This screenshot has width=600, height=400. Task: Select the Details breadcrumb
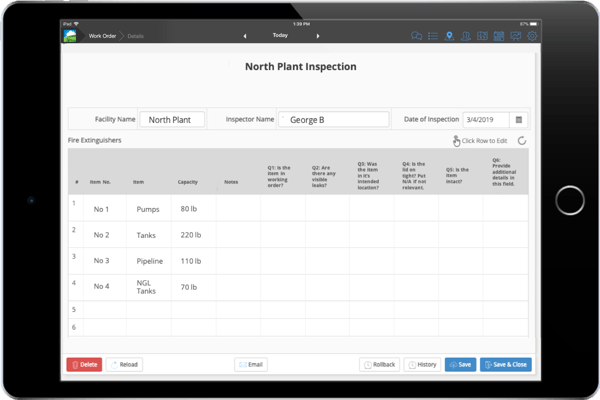pyautogui.click(x=135, y=36)
